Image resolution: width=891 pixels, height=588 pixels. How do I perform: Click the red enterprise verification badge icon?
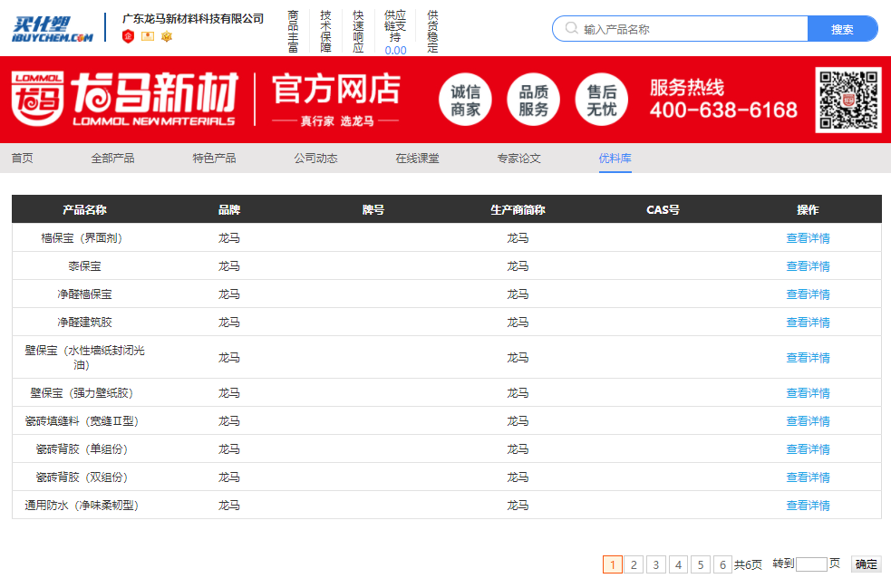[129, 36]
